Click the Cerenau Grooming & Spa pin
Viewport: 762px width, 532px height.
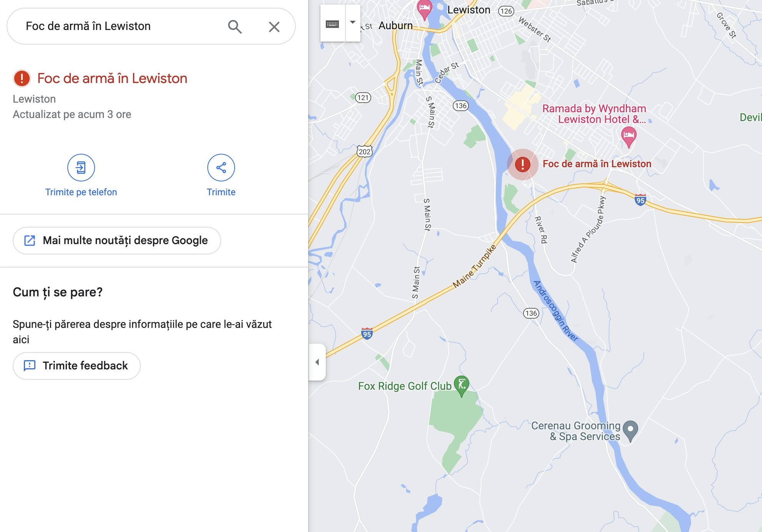click(x=630, y=431)
